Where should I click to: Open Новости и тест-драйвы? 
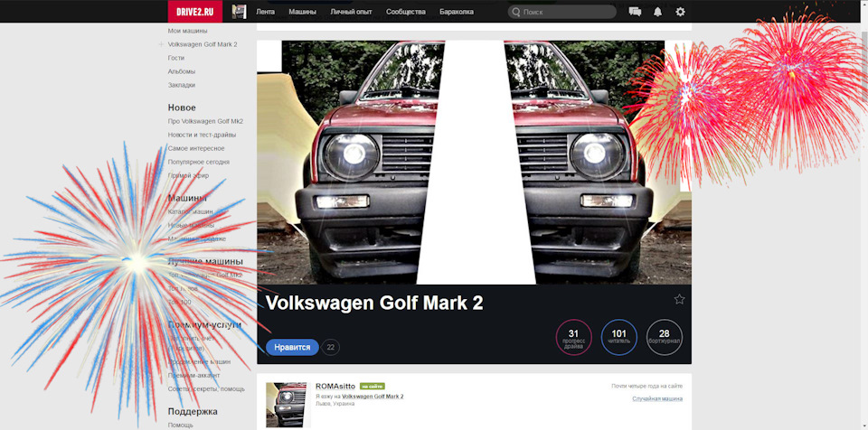point(202,135)
